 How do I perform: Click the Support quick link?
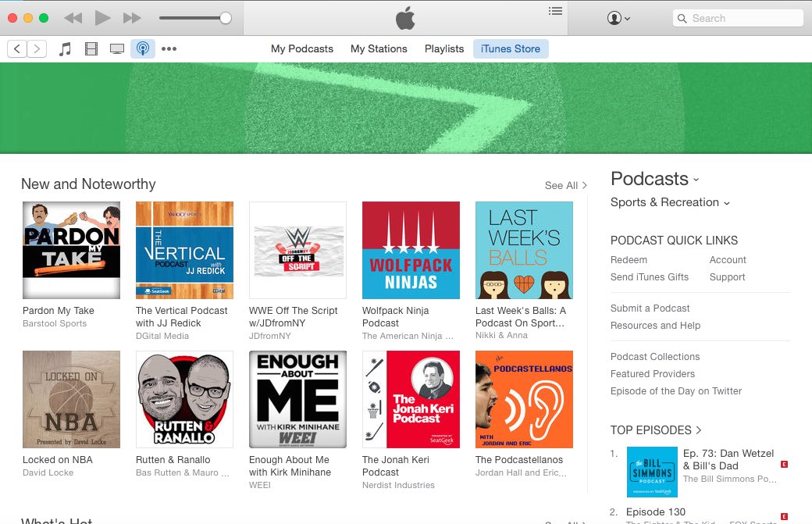point(727,277)
